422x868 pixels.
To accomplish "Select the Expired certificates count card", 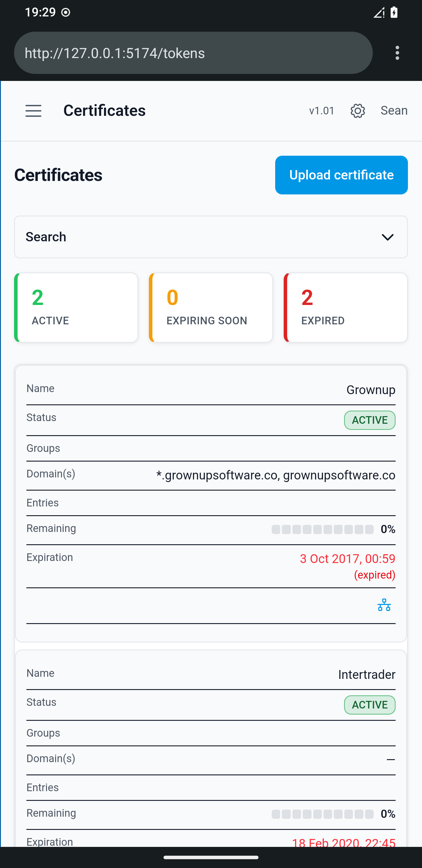I will (x=346, y=308).
